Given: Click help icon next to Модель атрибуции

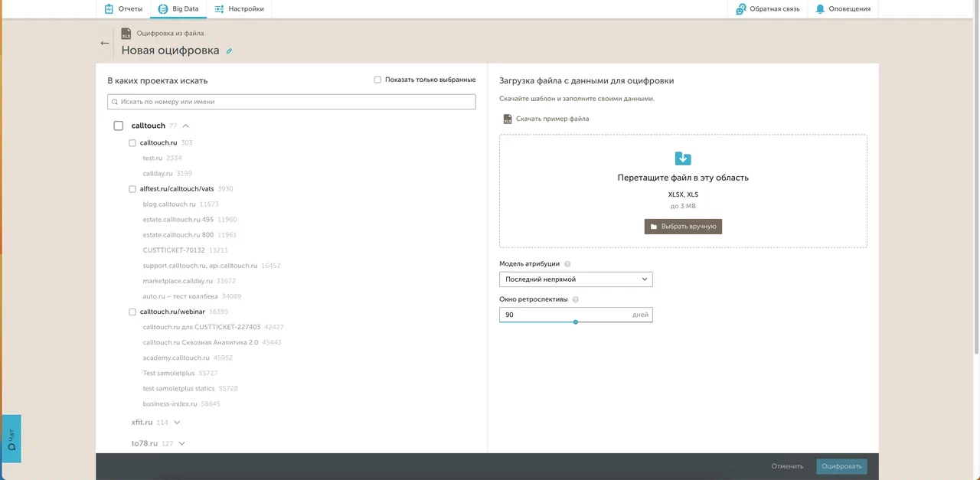Looking at the screenshot, I should [567, 264].
